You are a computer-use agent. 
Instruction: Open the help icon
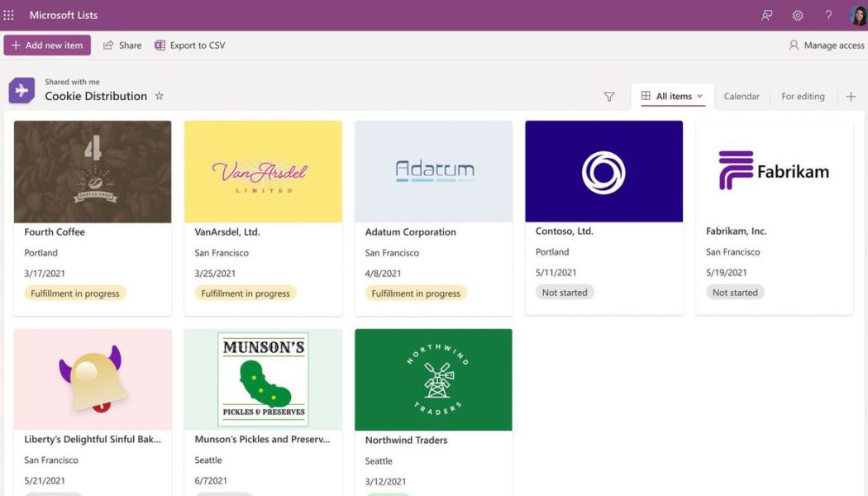tap(827, 15)
